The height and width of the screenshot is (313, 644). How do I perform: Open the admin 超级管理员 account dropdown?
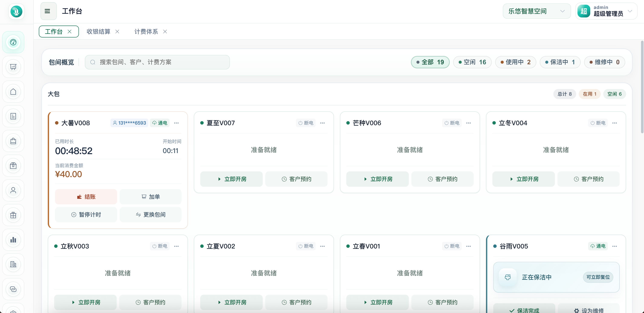pos(606,11)
